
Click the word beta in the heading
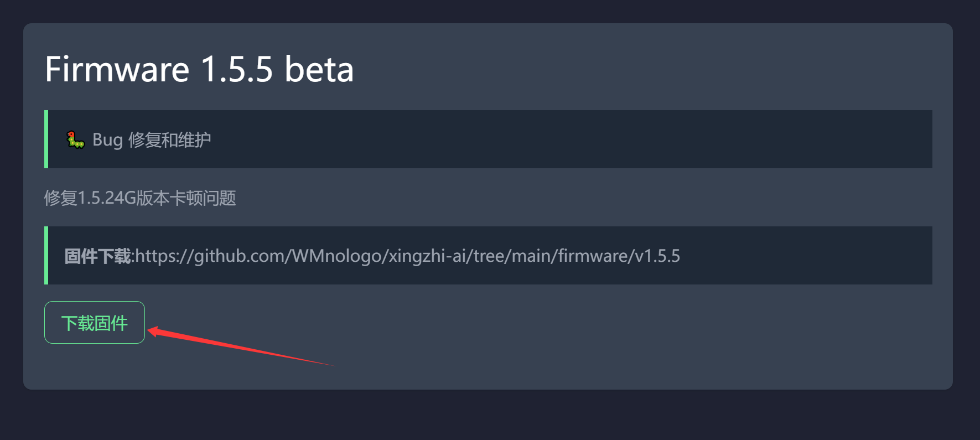[x=319, y=70]
